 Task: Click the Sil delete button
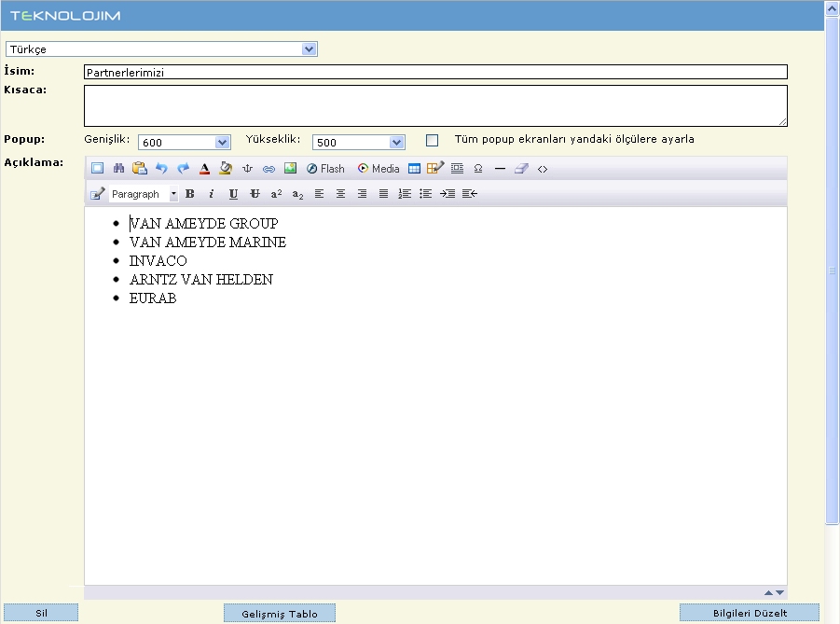(x=41, y=614)
